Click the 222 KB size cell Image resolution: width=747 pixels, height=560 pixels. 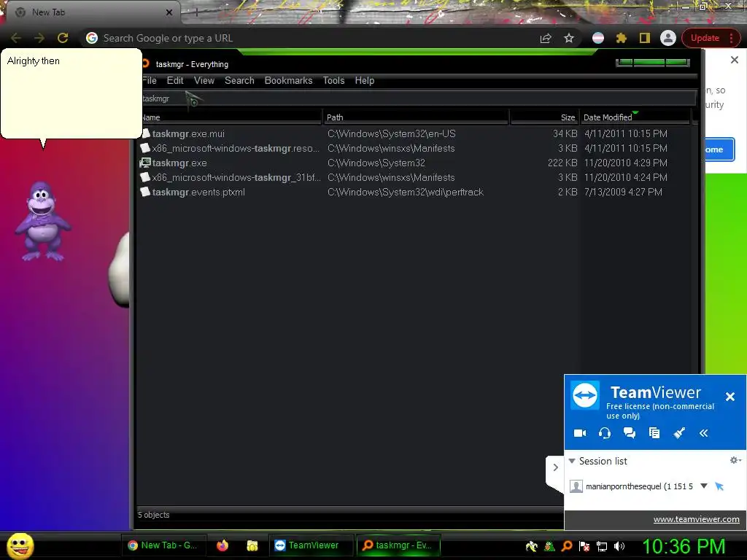click(x=562, y=163)
